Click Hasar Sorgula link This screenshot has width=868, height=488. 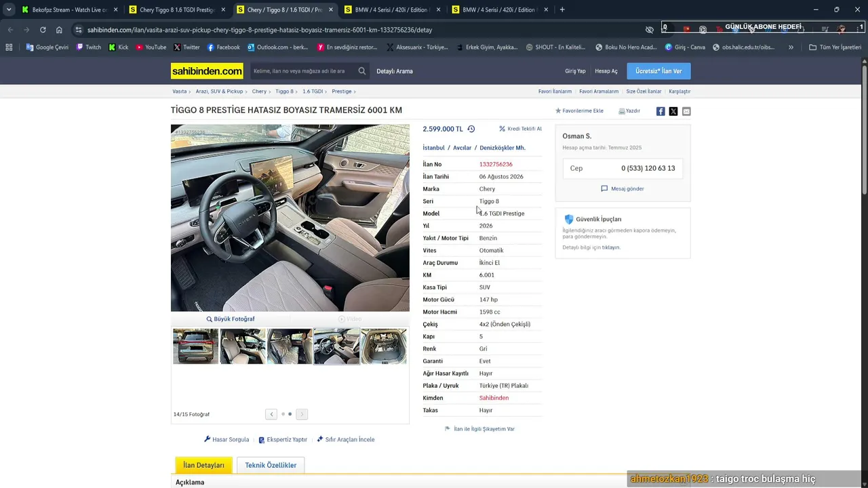coord(226,440)
